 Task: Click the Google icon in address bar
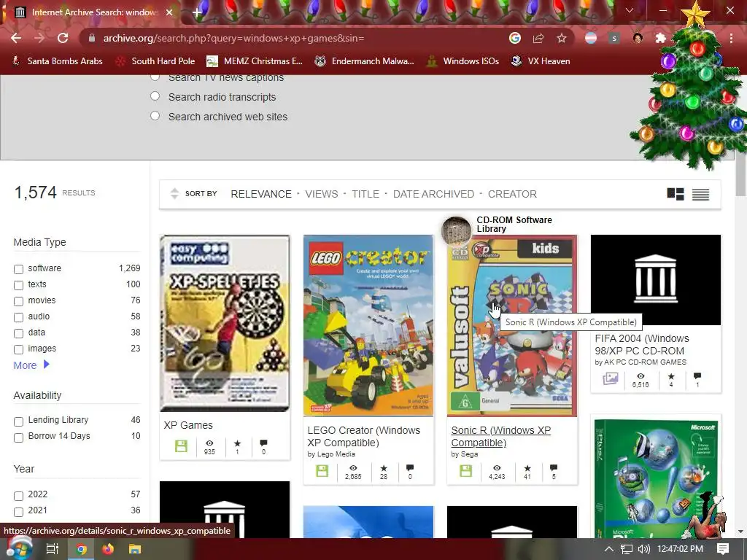coord(514,38)
